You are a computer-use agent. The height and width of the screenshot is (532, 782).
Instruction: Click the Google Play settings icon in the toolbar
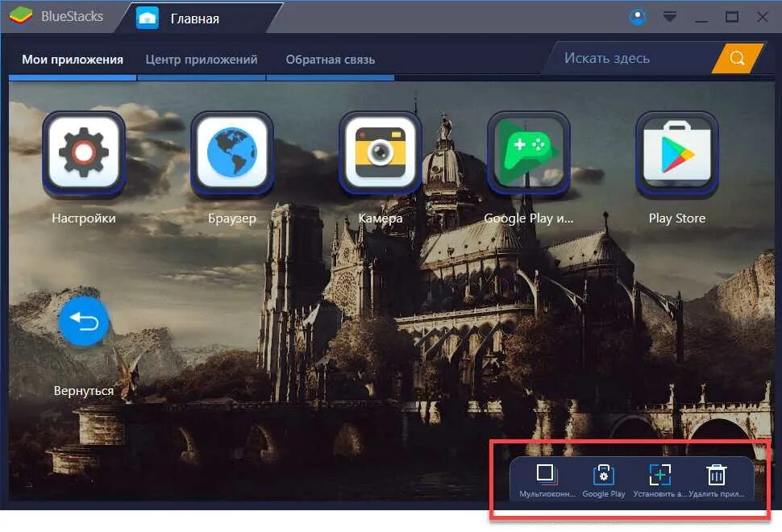[604, 475]
